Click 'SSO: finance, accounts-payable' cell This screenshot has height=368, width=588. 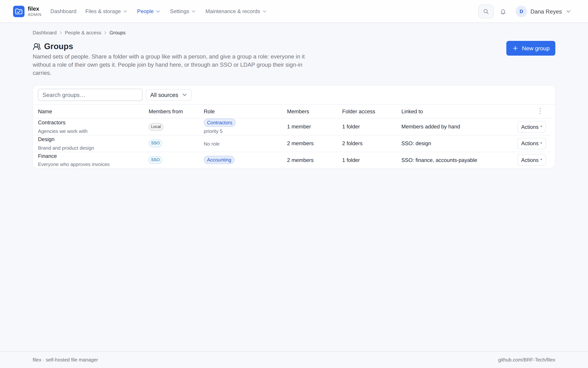click(439, 160)
